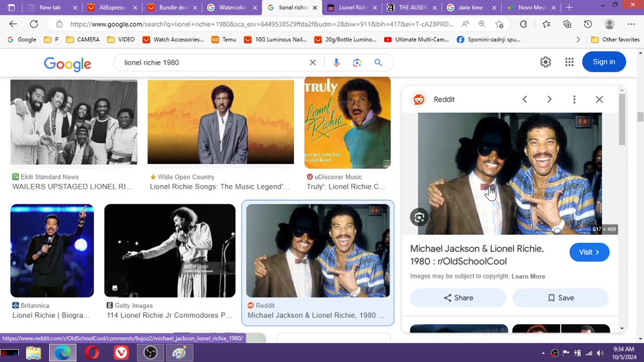Open Read aloud icon in address bar
The height and width of the screenshot is (362, 644).
pos(465,24)
